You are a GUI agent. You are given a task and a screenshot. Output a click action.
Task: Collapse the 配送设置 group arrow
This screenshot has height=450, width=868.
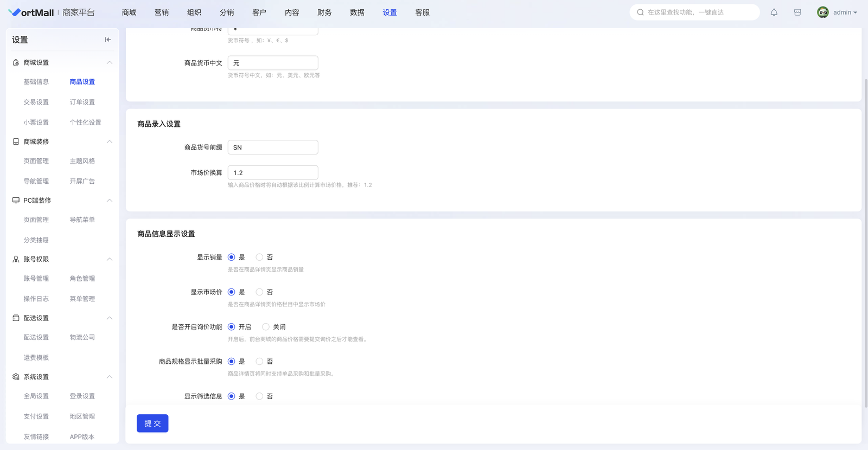coord(110,318)
